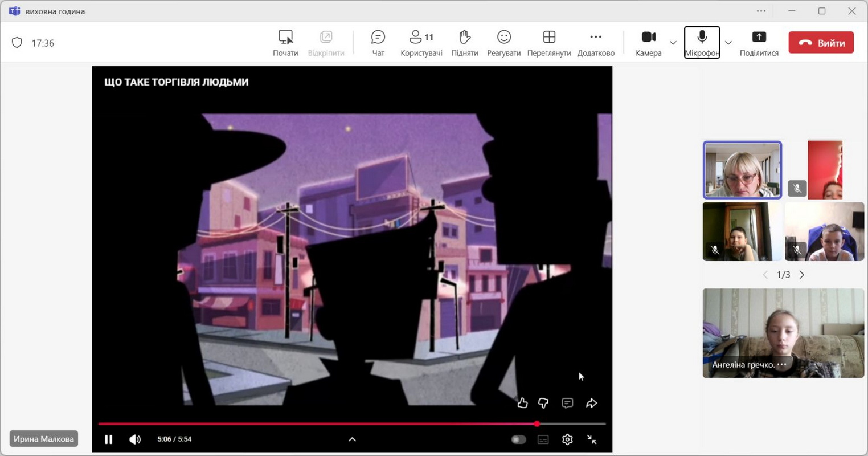
Task: Raise your hand (Підняти)
Action: click(x=464, y=43)
